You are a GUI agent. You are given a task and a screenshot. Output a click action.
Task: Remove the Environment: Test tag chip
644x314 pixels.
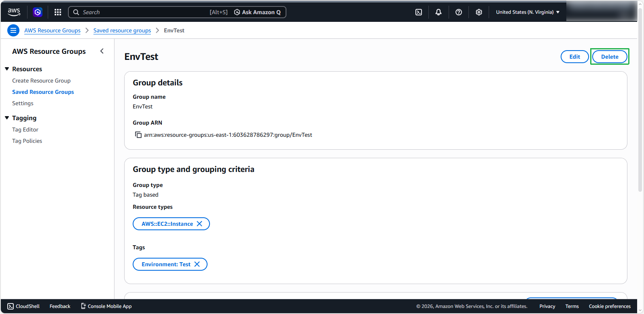coord(197,264)
